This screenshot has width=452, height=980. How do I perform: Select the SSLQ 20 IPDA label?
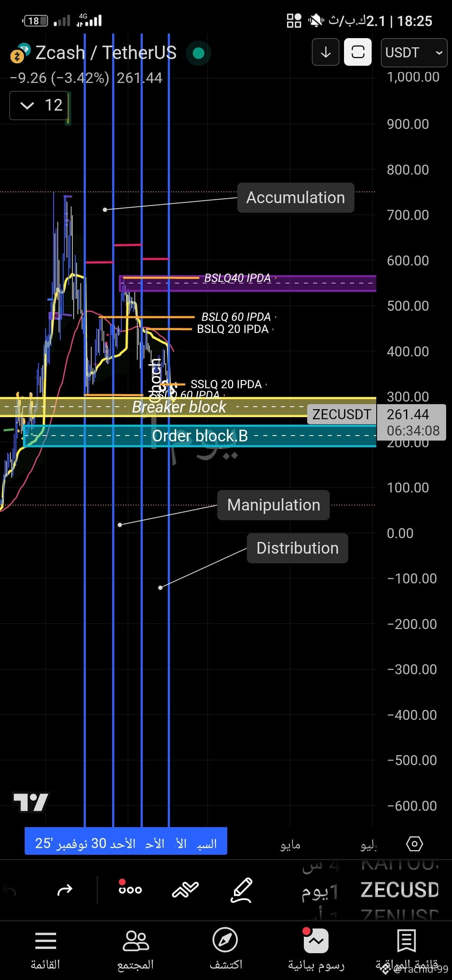[x=226, y=384]
